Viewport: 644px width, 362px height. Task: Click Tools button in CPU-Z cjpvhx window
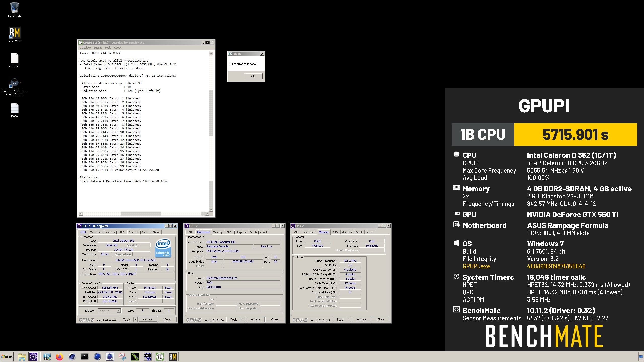pos(126,319)
